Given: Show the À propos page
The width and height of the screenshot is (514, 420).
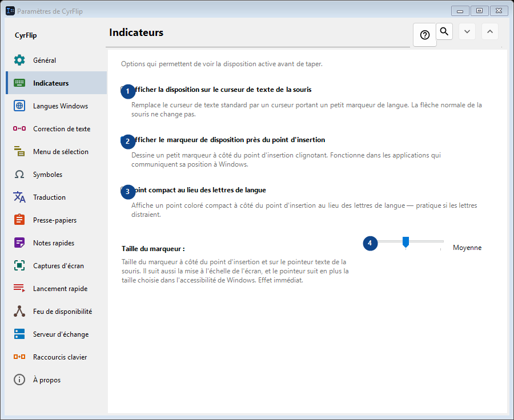Looking at the screenshot, I should pos(57,380).
